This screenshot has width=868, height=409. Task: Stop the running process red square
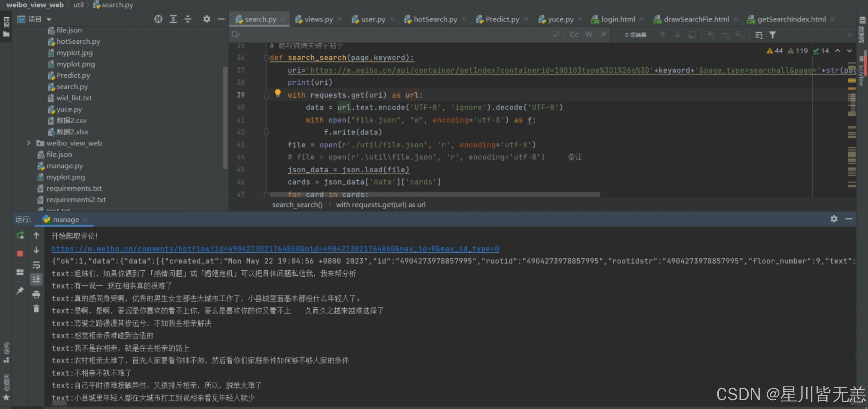(x=20, y=254)
